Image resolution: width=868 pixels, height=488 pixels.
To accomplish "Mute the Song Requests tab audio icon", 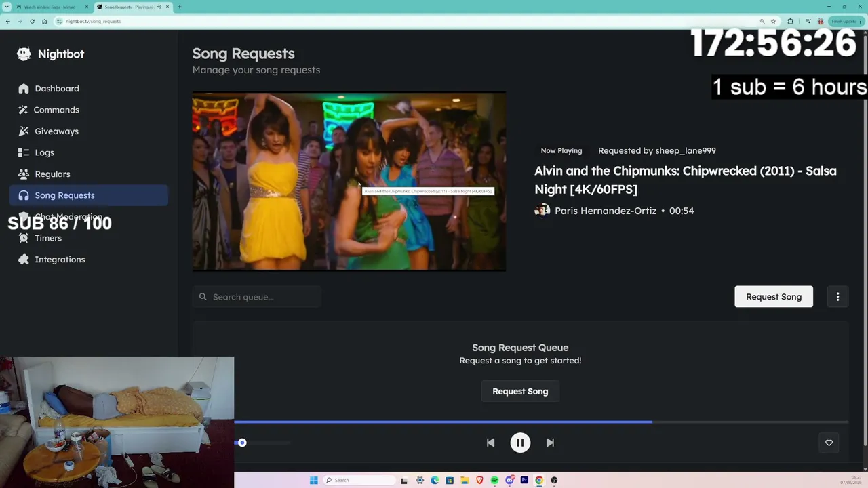I will [x=159, y=7].
